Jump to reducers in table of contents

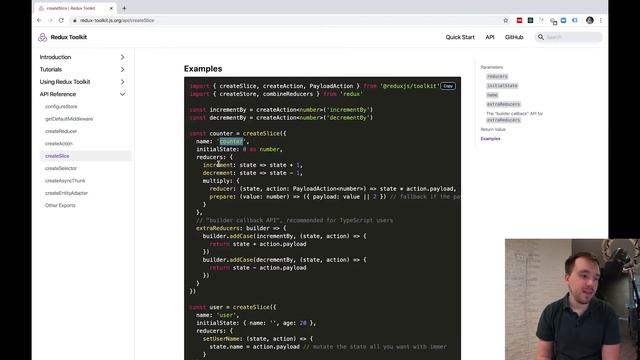[x=497, y=76]
